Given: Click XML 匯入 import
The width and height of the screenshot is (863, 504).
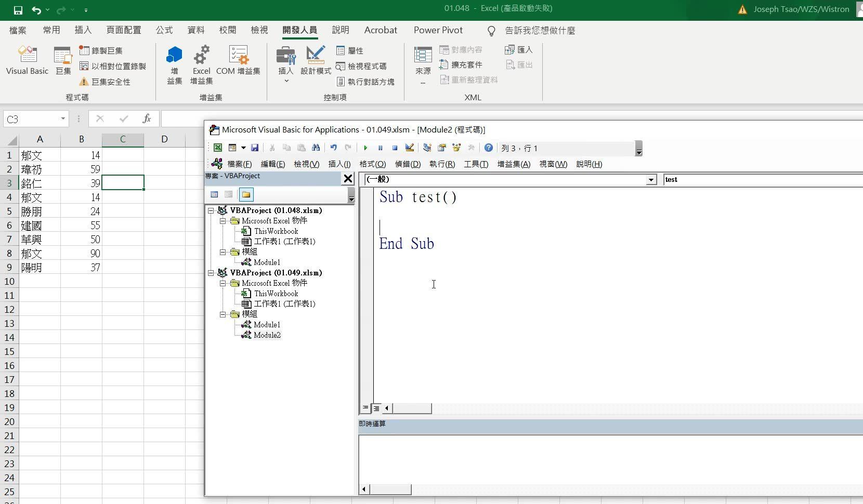Looking at the screenshot, I should point(519,49).
